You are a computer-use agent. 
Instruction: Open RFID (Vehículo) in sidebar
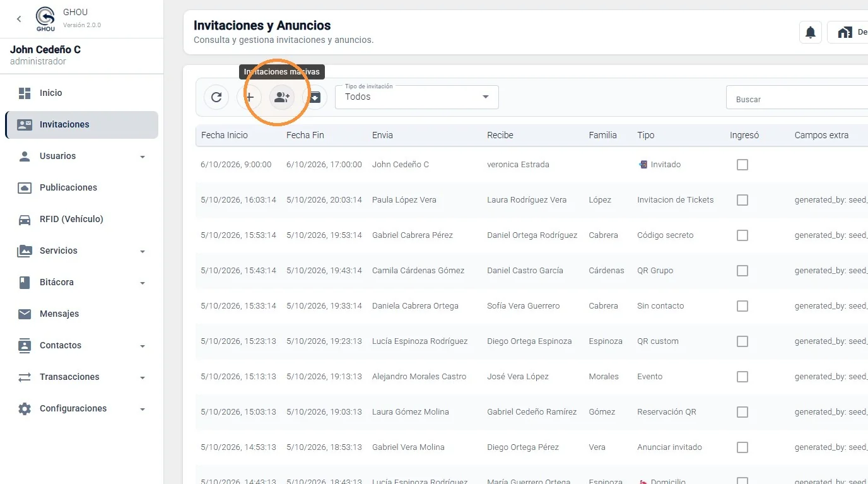coord(81,219)
